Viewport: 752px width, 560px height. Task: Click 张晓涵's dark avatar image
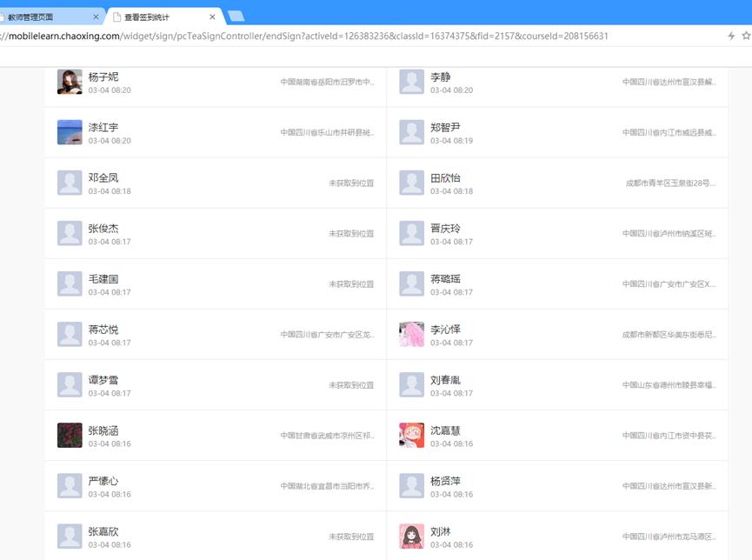pyautogui.click(x=70, y=435)
